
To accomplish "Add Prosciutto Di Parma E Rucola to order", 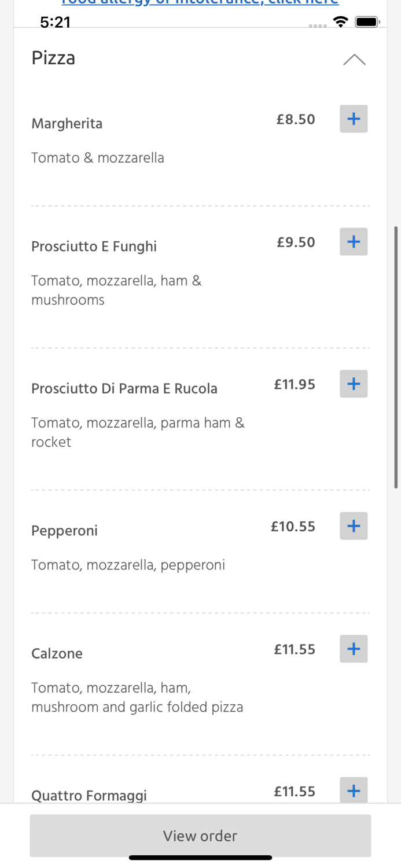I will tap(353, 384).
